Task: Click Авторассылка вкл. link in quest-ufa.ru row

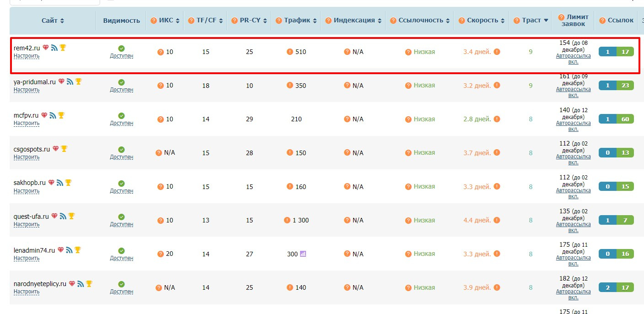Action: [574, 227]
